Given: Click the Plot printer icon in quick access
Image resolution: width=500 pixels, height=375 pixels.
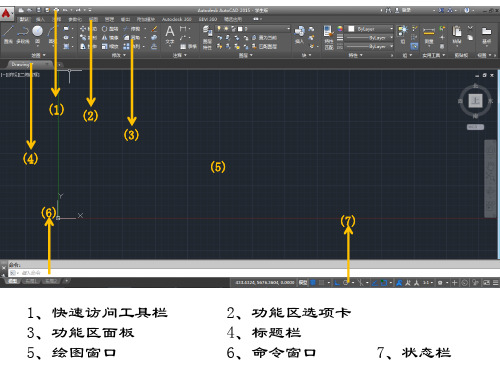Looking at the screenshot, I should (56, 10).
